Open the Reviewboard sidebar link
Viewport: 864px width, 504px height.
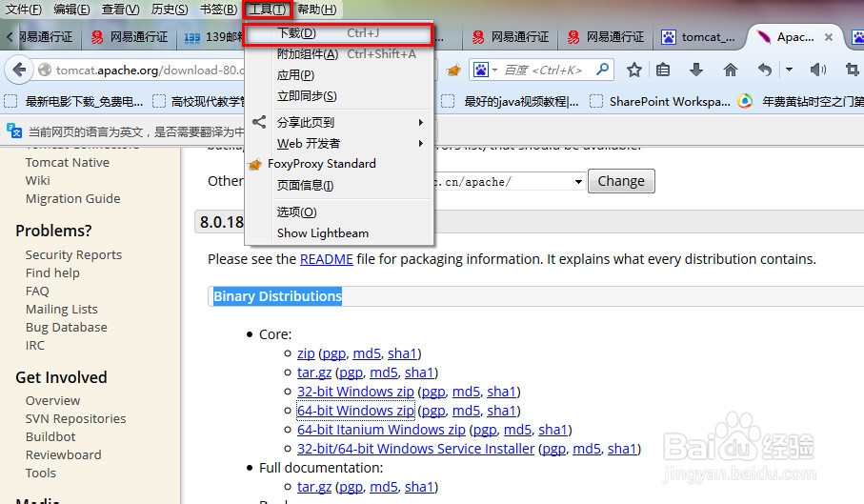(64, 454)
